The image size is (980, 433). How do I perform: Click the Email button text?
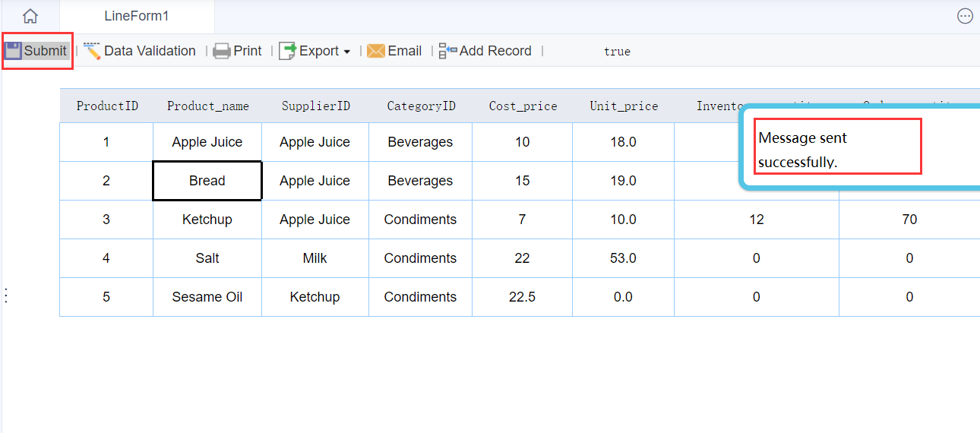coord(405,51)
